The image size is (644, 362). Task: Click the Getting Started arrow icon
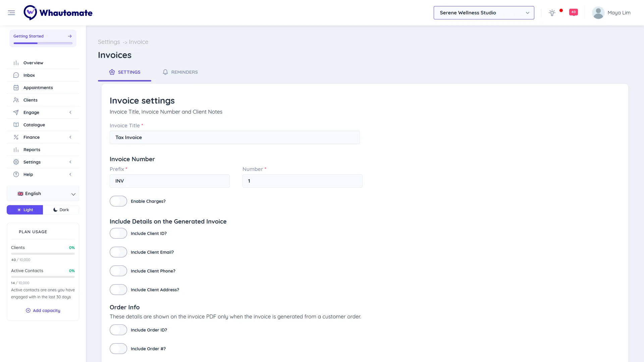[70, 36]
